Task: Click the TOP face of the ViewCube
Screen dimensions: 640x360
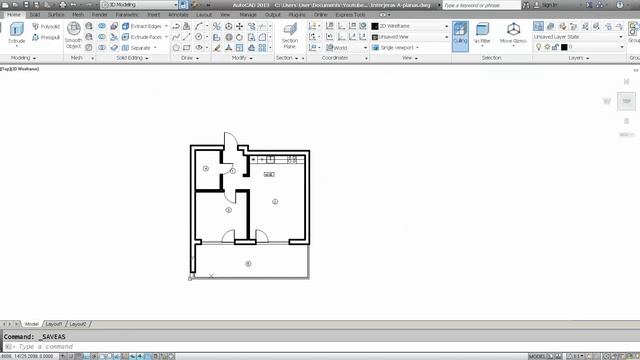Action: click(x=627, y=101)
